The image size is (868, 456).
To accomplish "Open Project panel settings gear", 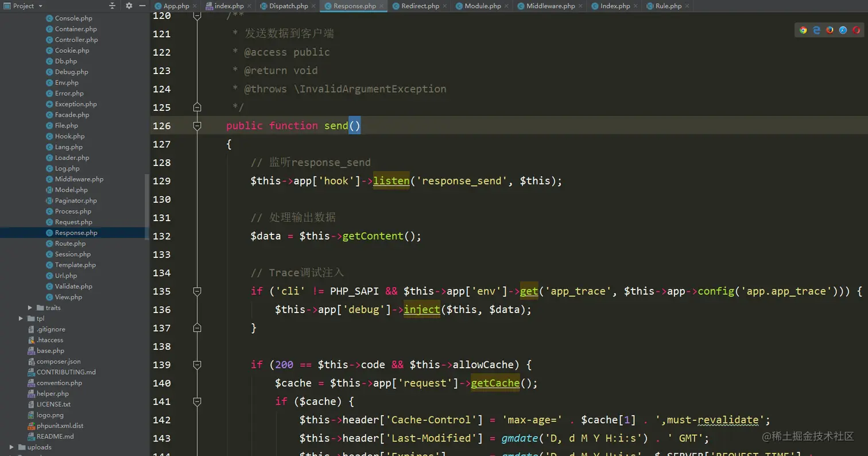I will coord(129,6).
